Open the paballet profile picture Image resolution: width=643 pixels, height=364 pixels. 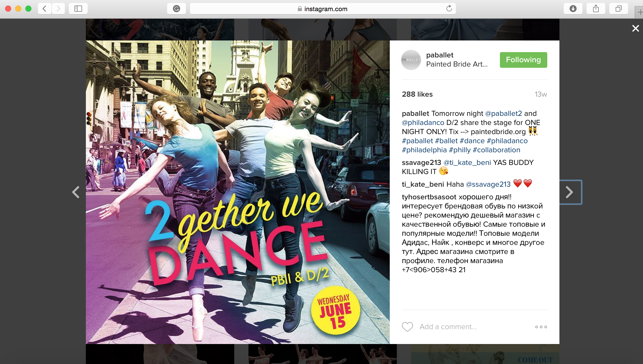pyautogui.click(x=411, y=60)
